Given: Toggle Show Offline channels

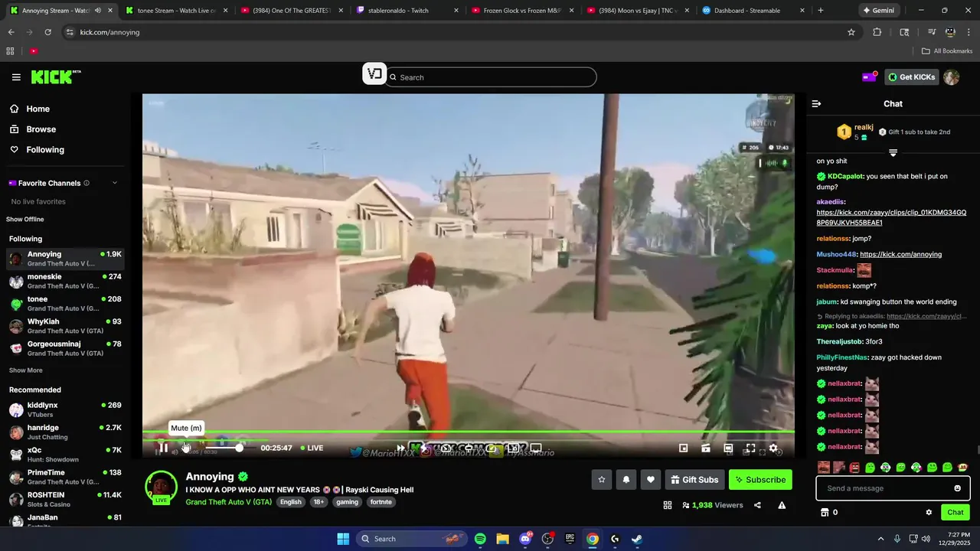Looking at the screenshot, I should pos(25,220).
